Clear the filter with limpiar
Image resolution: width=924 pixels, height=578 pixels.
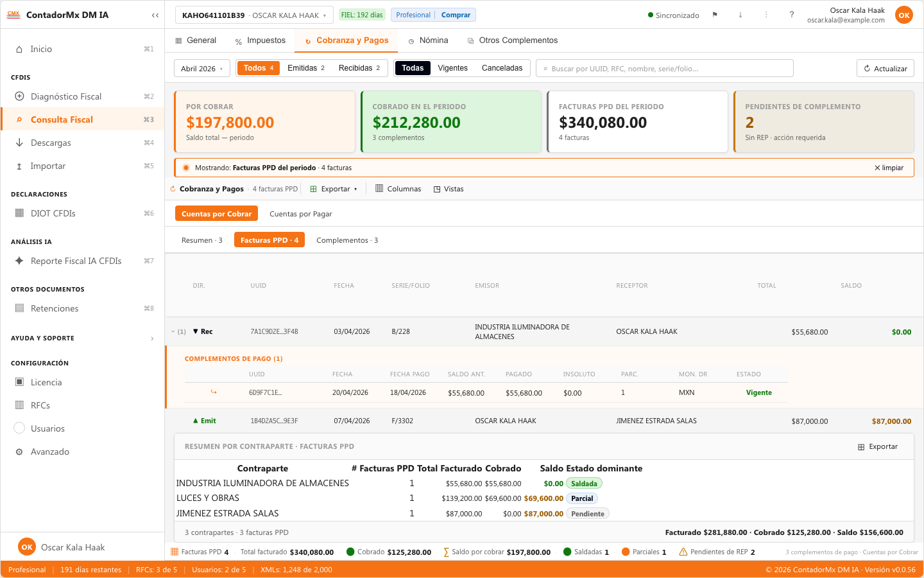coord(889,168)
